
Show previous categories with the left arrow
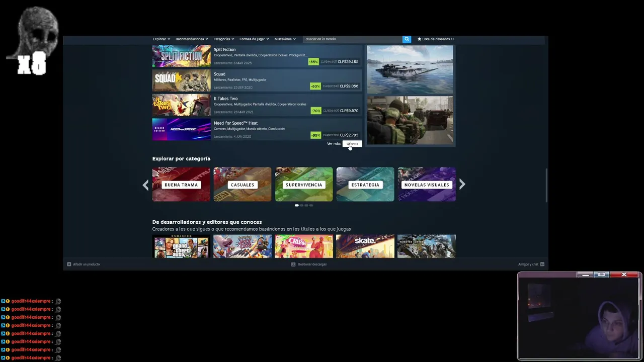click(145, 185)
